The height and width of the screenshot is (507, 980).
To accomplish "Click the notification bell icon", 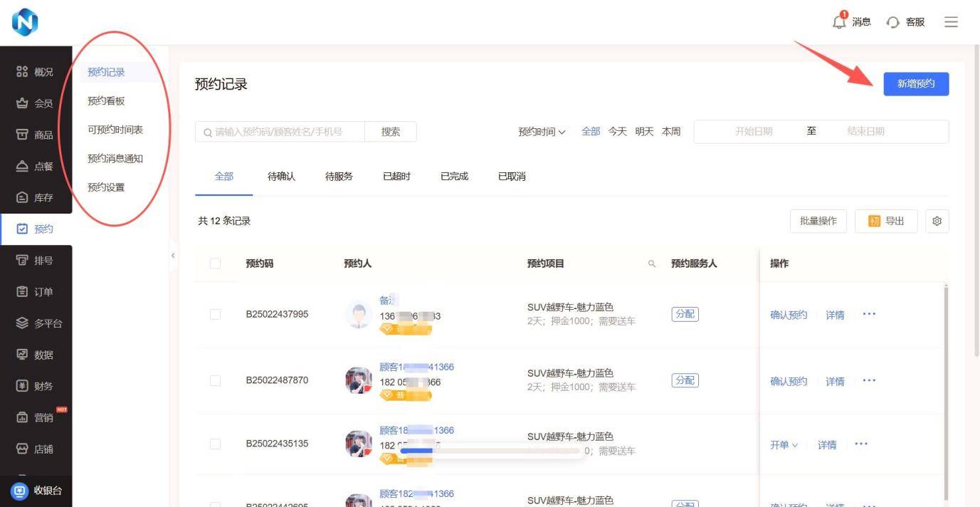I will pos(840,21).
